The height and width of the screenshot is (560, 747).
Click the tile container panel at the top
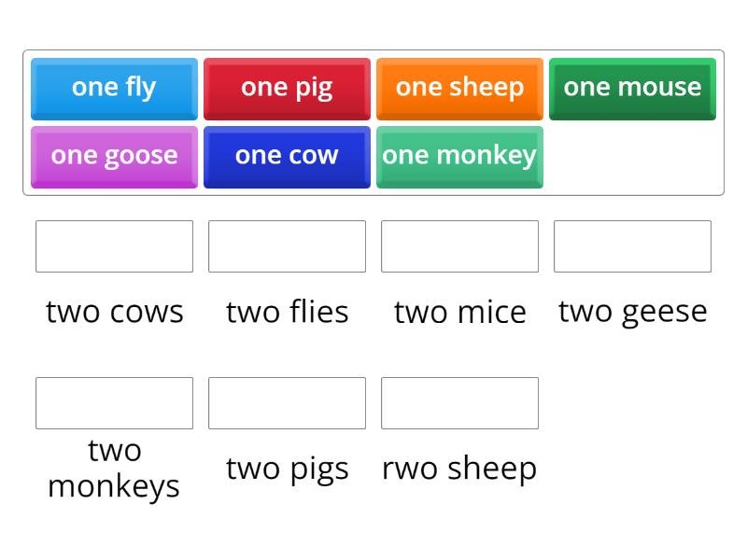[373, 121]
